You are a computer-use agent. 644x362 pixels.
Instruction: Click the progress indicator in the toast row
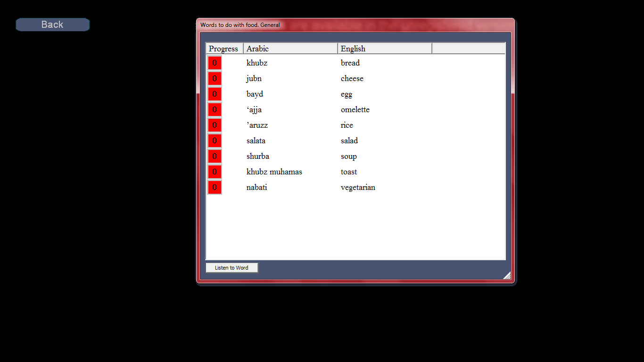click(215, 172)
